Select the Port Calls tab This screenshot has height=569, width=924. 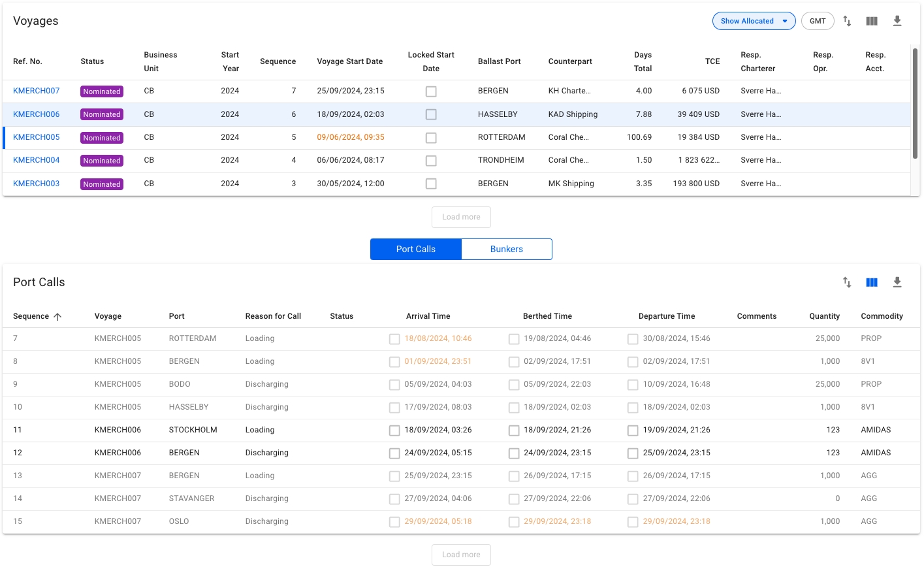click(416, 249)
